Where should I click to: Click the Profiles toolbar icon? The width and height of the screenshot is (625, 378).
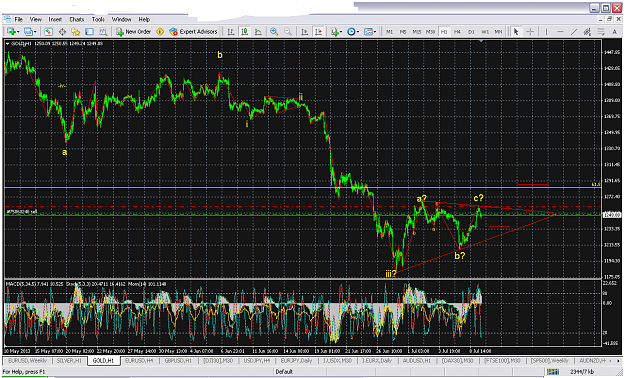click(x=28, y=32)
